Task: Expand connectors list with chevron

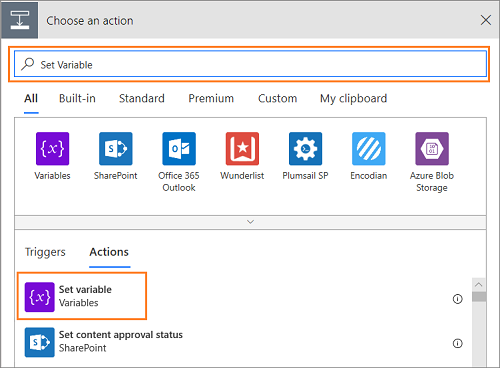Action: pos(250,222)
